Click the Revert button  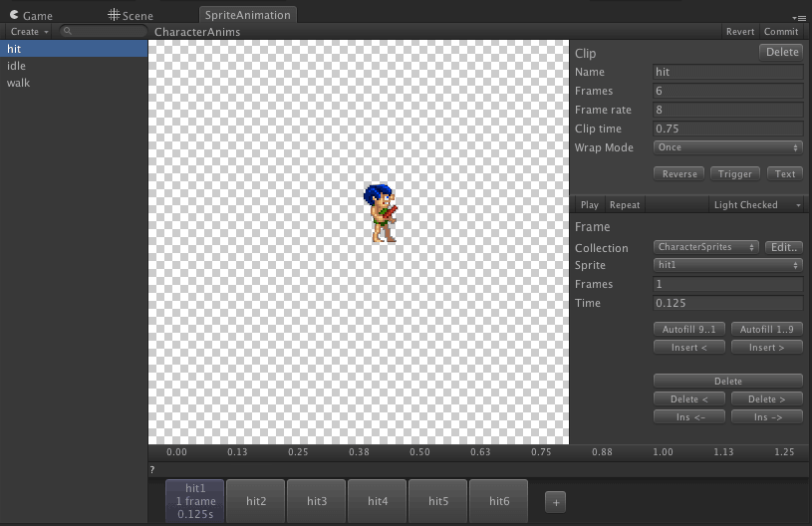point(740,32)
